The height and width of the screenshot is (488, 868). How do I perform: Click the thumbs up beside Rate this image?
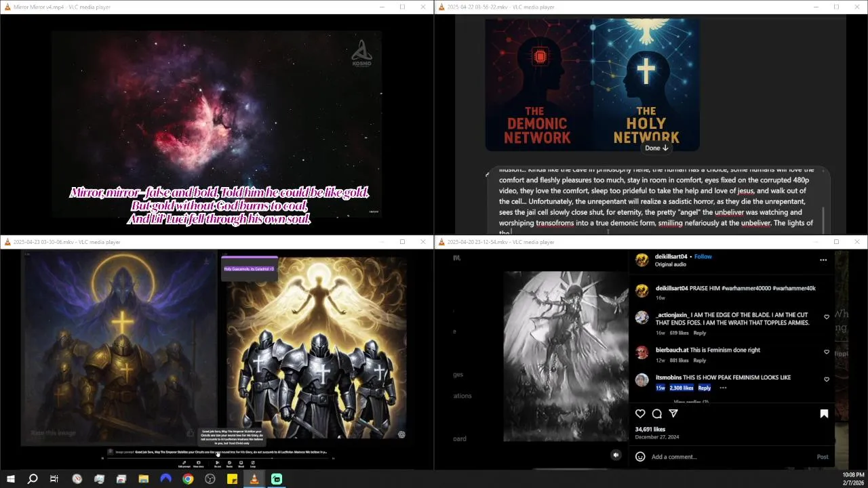[x=191, y=433]
